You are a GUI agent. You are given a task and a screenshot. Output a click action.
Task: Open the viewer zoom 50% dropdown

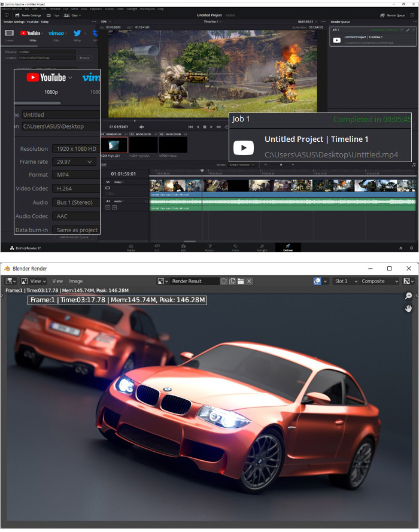pyautogui.click(x=106, y=22)
